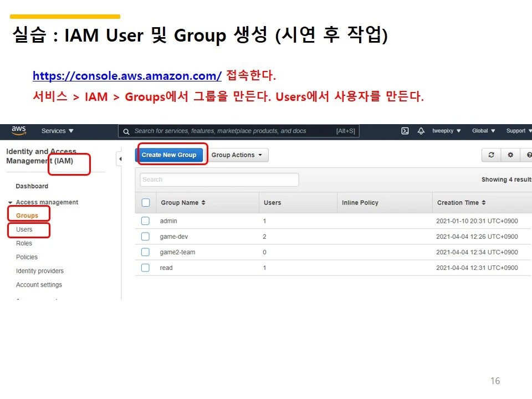
Task: Open the admin group link
Action: point(168,221)
